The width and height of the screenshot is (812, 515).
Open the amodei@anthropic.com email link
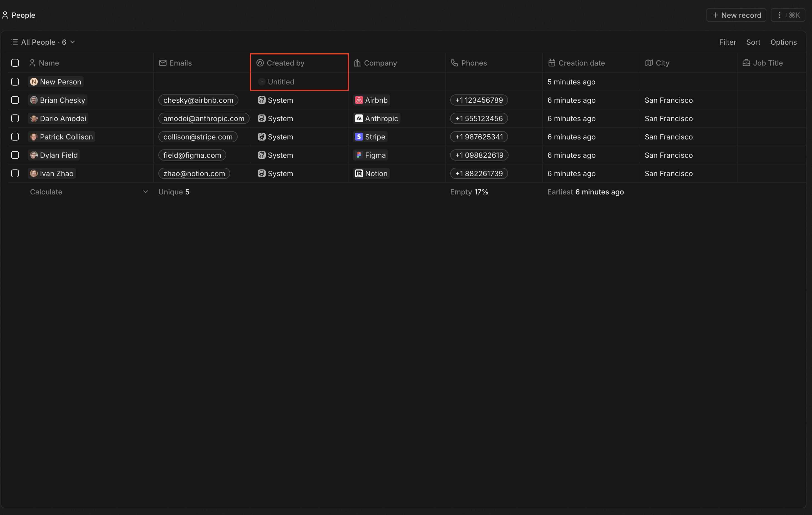click(204, 118)
